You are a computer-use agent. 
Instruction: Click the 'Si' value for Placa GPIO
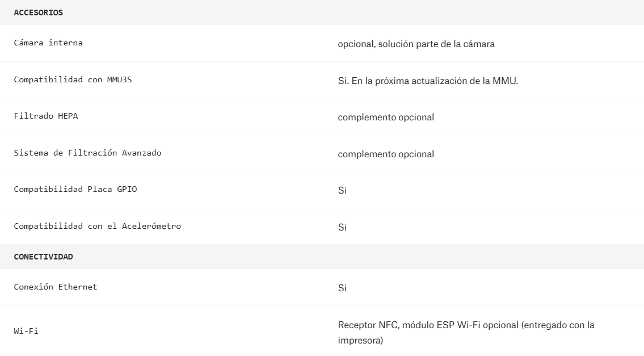[x=342, y=190]
